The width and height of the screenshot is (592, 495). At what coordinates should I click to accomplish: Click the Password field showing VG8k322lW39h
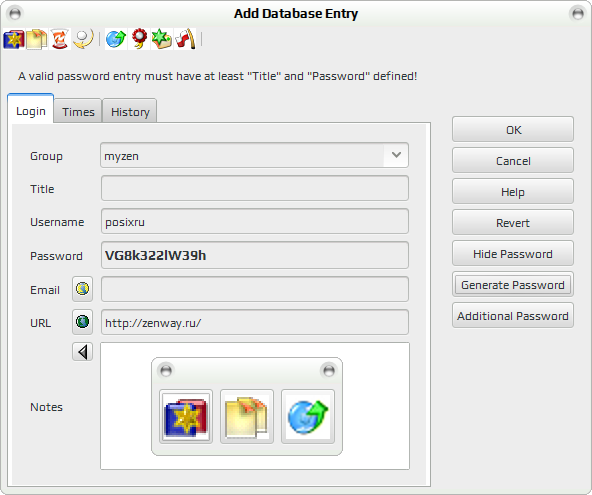click(255, 255)
